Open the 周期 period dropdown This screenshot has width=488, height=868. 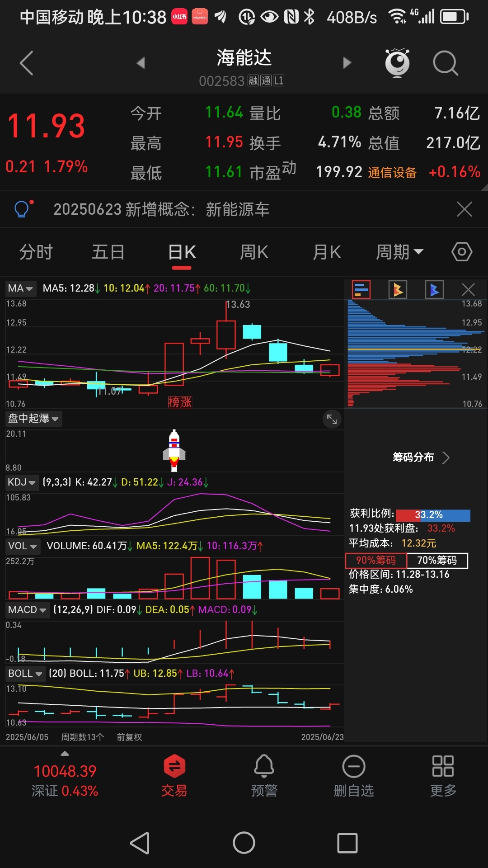pos(399,252)
